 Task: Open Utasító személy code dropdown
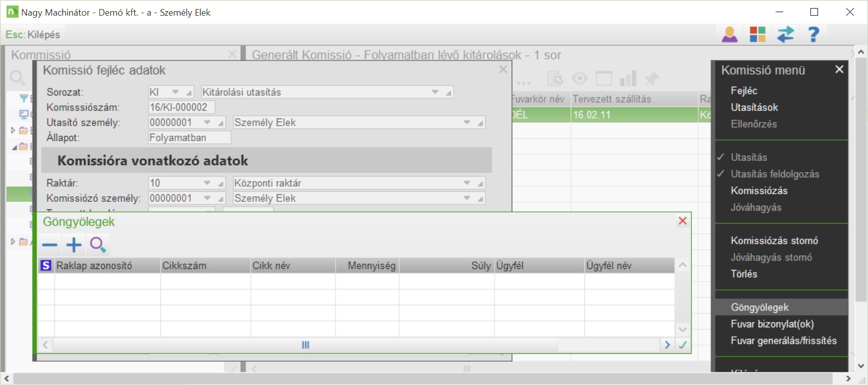click(x=207, y=122)
